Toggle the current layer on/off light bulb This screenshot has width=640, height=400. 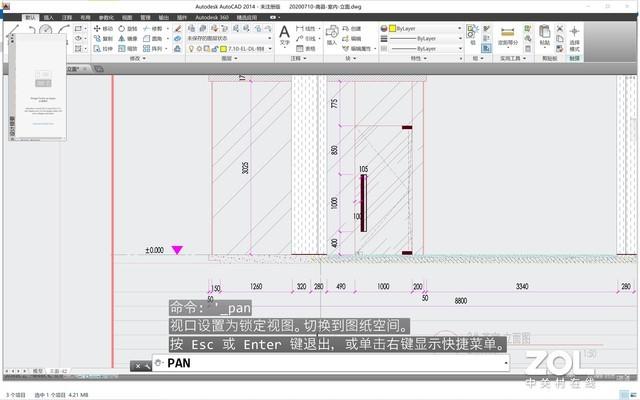[191, 49]
